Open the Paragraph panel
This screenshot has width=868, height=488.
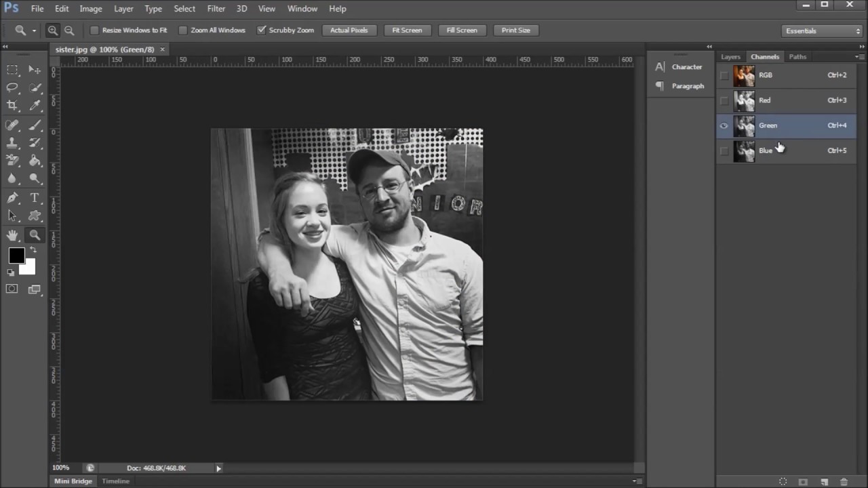pos(679,86)
